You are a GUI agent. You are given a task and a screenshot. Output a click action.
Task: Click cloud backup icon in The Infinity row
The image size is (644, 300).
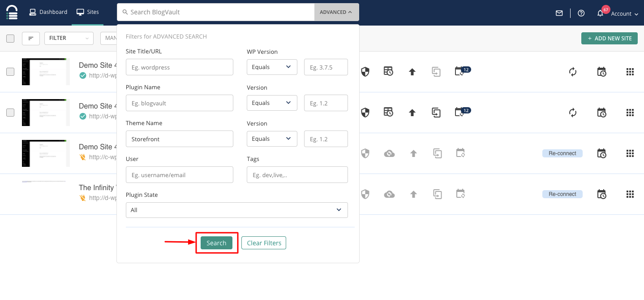389,194
